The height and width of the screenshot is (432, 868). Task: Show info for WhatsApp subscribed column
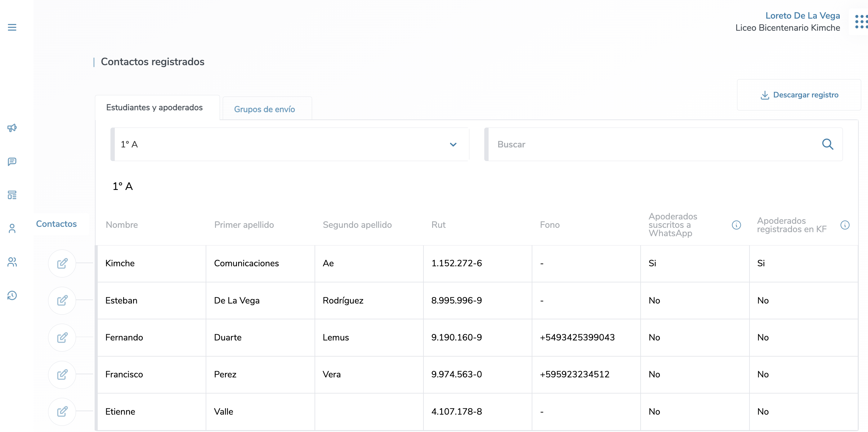coord(736,225)
